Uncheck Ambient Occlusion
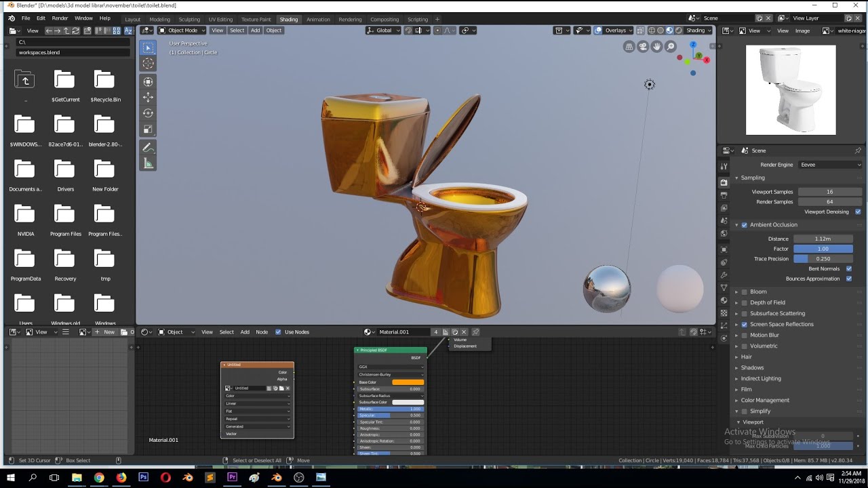 (x=745, y=225)
